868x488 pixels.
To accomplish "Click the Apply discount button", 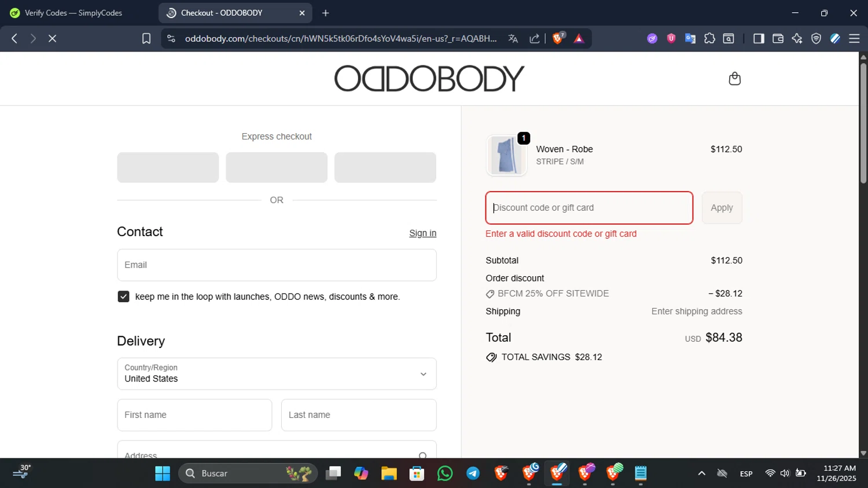I will 722,208.
